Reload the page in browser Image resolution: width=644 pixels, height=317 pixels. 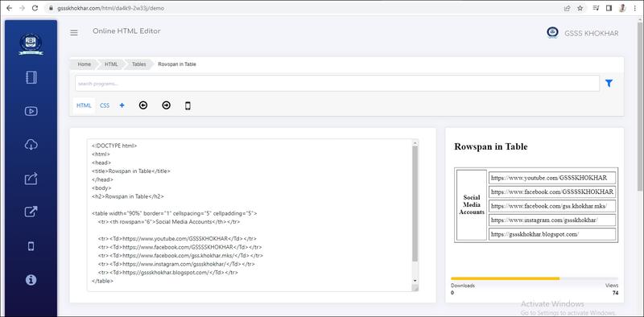tap(35, 8)
